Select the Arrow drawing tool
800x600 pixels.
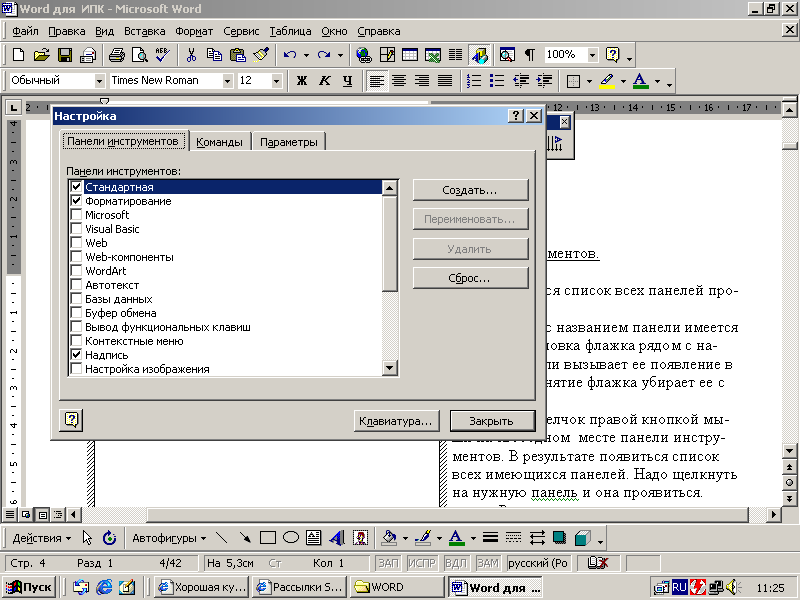point(245,538)
